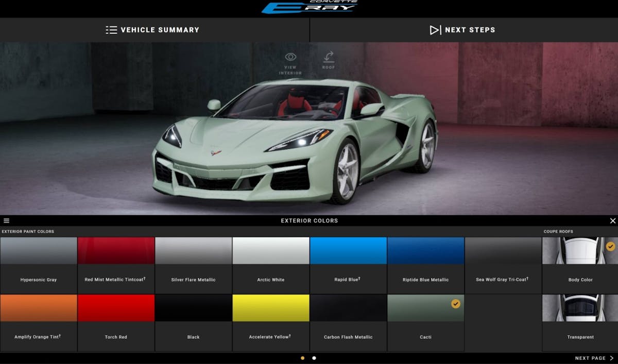Select Torch Red exterior paint

pyautogui.click(x=116, y=322)
